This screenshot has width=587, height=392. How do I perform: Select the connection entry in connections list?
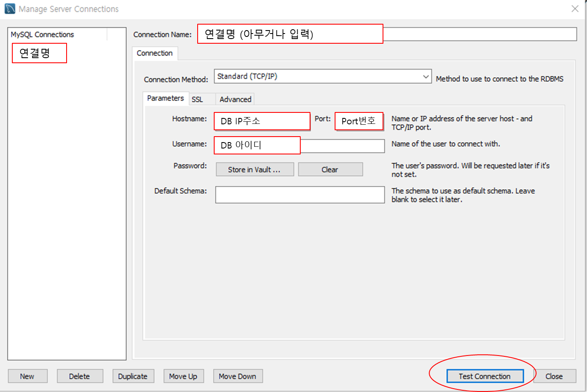point(39,53)
